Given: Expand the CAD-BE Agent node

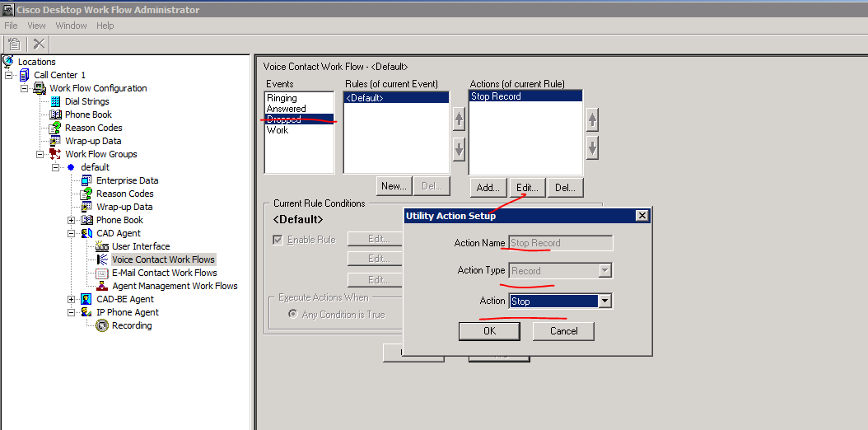Looking at the screenshot, I should (71, 299).
